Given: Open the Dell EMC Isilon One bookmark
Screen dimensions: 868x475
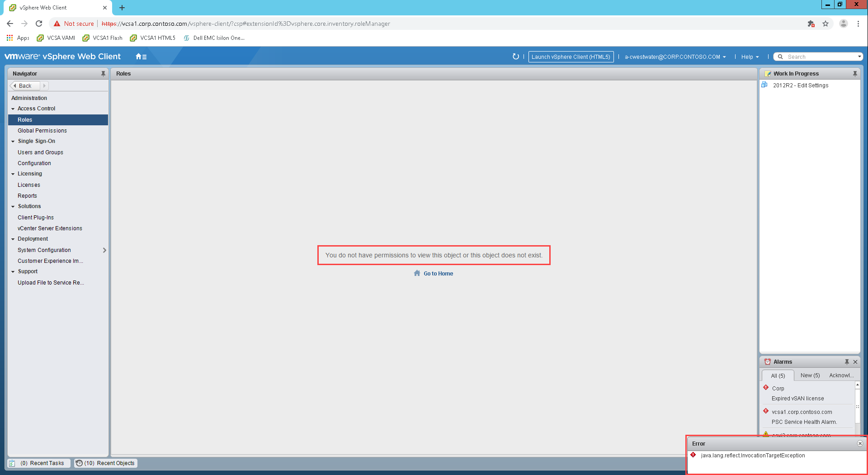Looking at the screenshot, I should point(214,38).
